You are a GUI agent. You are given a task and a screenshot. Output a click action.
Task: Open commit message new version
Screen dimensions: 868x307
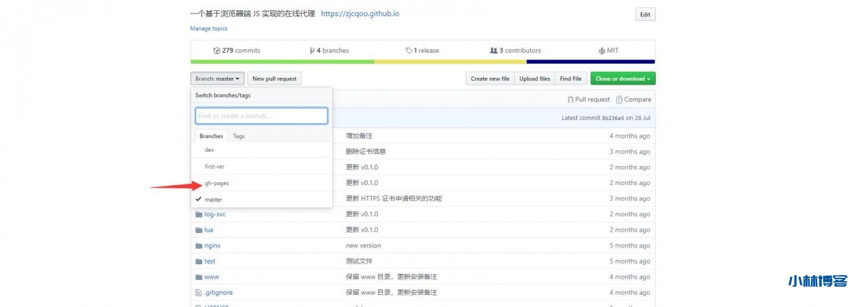[363, 245]
